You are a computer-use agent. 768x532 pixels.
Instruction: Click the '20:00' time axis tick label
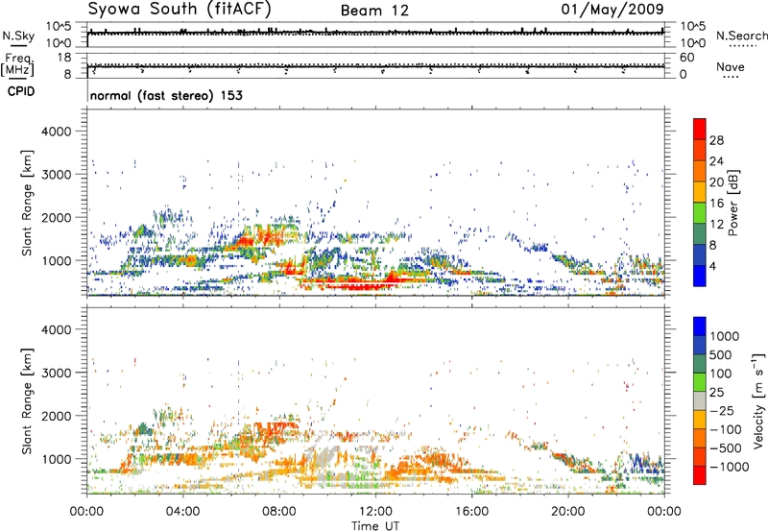(568, 512)
